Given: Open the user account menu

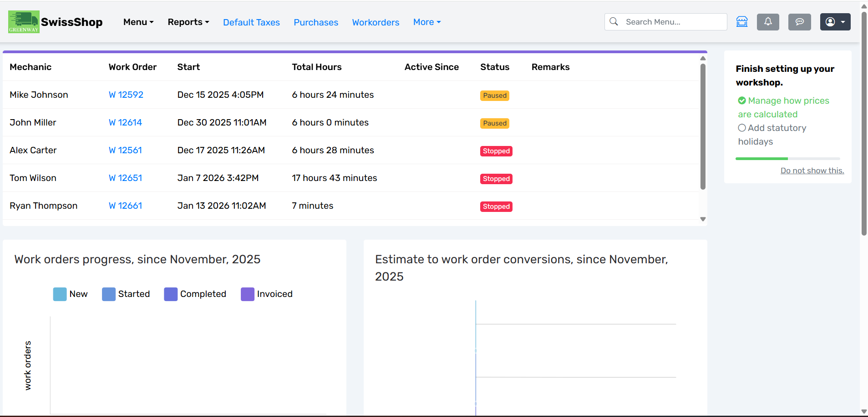Looking at the screenshot, I should tap(835, 22).
